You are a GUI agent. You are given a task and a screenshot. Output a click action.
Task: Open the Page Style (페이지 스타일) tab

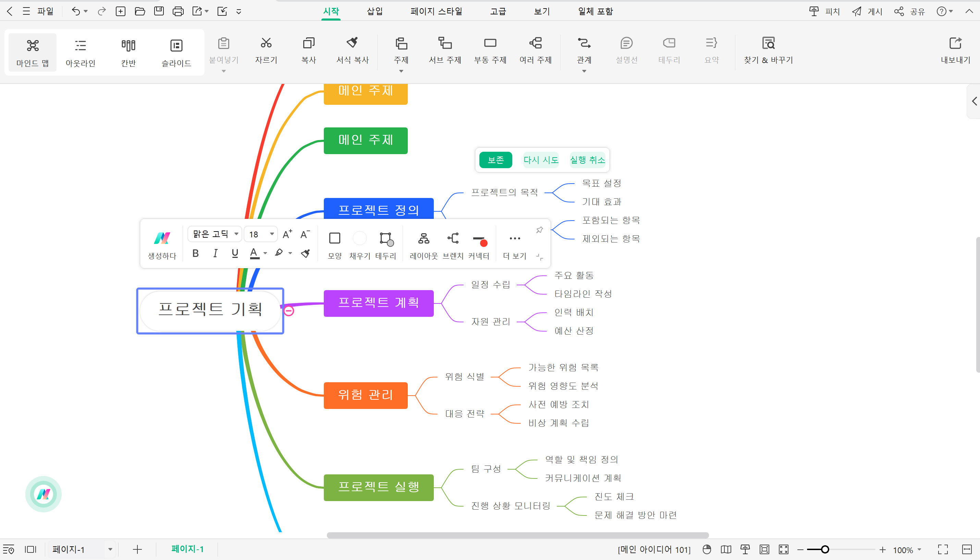pyautogui.click(x=436, y=11)
